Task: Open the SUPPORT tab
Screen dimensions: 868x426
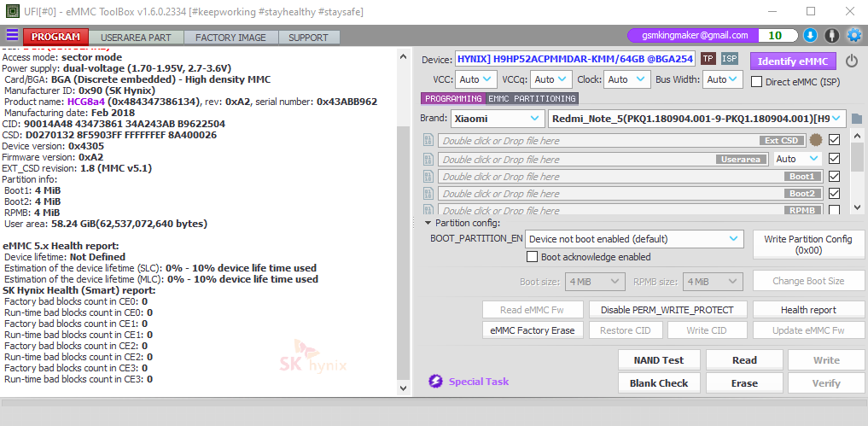Action: coord(308,38)
